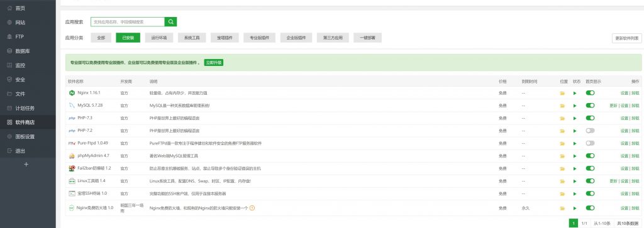The width and height of the screenshot is (644, 228).
Task: Switch to 第三方应用 category
Action: pyautogui.click(x=333, y=38)
